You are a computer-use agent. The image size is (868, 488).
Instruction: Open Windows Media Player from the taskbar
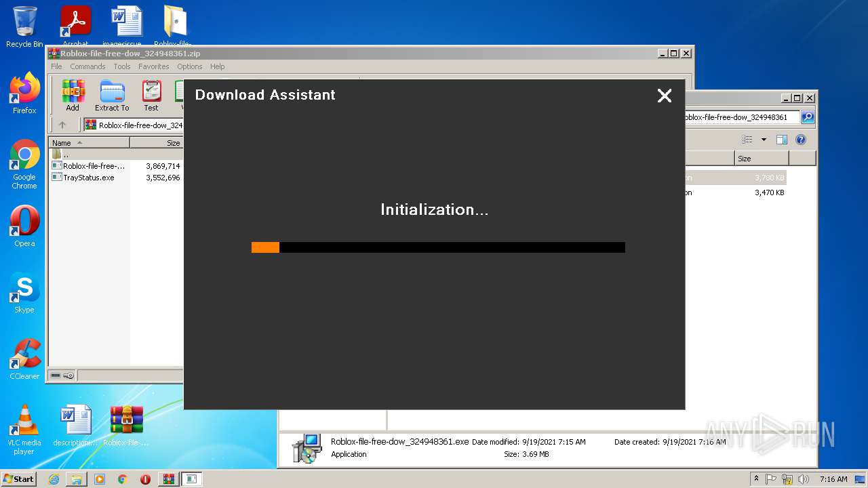point(100,479)
